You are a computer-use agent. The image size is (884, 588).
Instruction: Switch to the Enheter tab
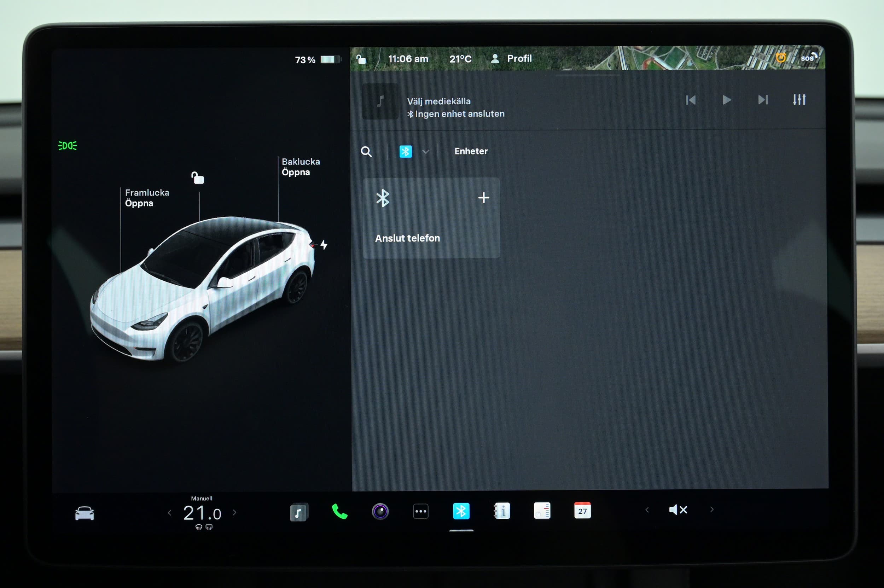[471, 151]
